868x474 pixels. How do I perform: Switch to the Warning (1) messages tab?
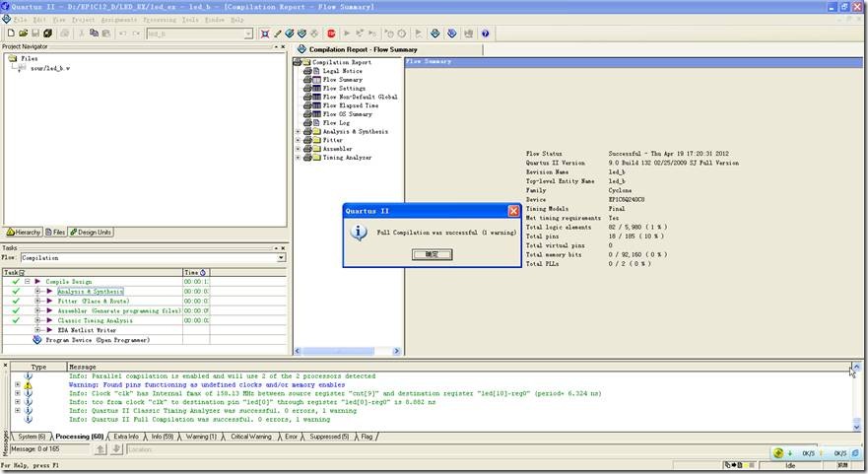point(200,437)
